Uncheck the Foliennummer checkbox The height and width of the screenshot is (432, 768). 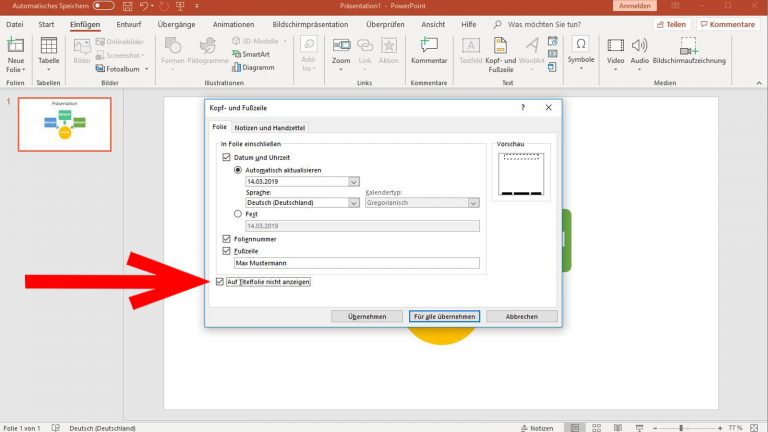click(x=226, y=239)
